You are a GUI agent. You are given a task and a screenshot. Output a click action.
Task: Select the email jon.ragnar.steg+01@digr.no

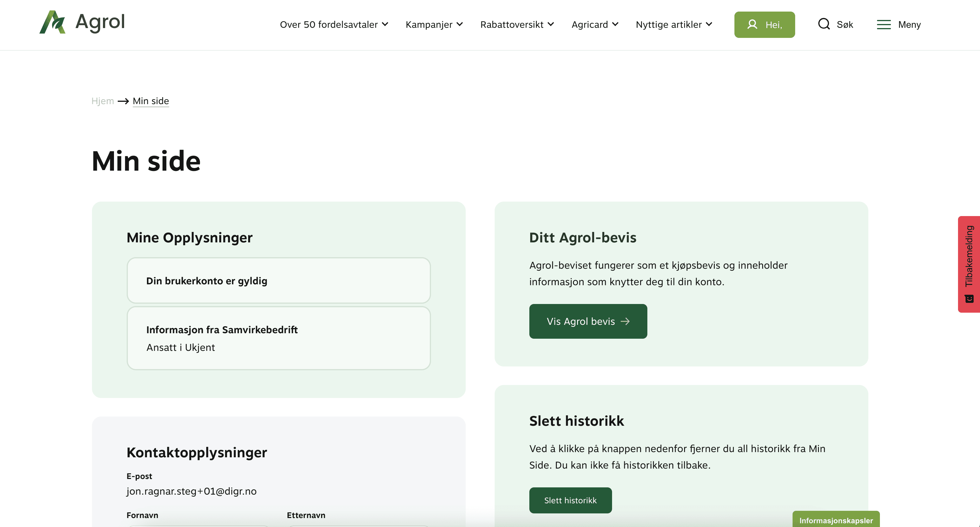(191, 491)
